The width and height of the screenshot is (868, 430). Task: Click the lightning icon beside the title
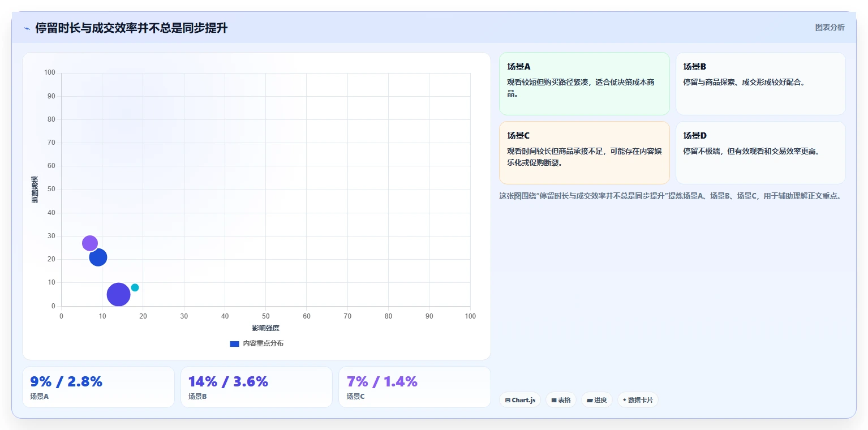[27, 28]
